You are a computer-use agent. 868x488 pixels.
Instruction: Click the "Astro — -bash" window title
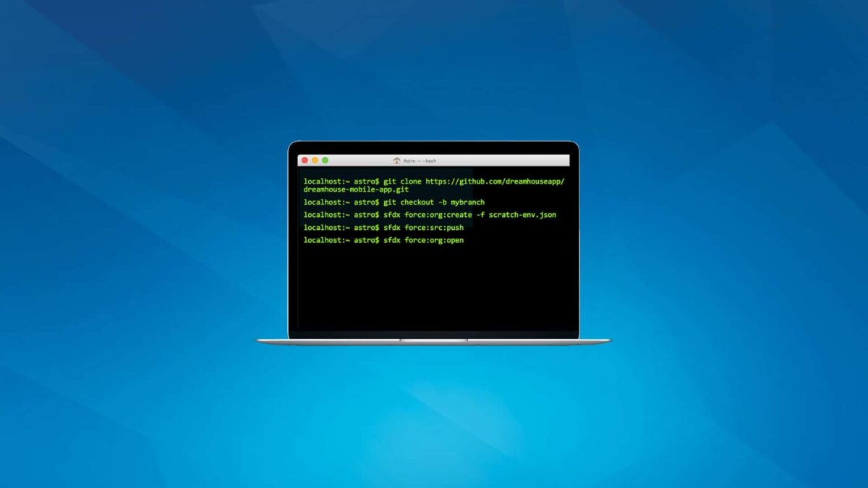click(x=420, y=160)
